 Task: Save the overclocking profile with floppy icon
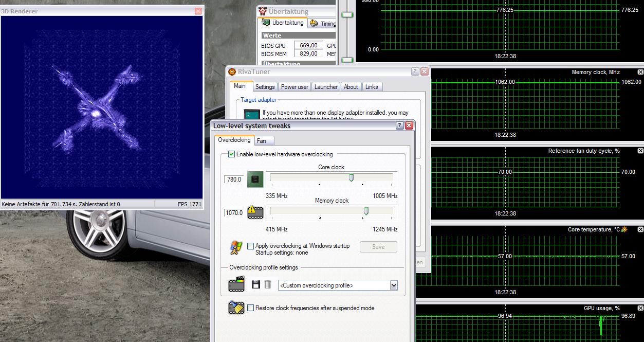(x=255, y=284)
